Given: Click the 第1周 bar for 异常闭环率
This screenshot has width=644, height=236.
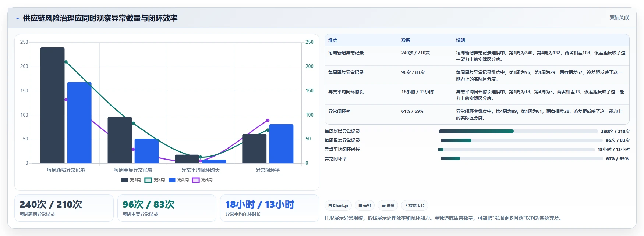Looking at the screenshot, I should tap(254, 149).
